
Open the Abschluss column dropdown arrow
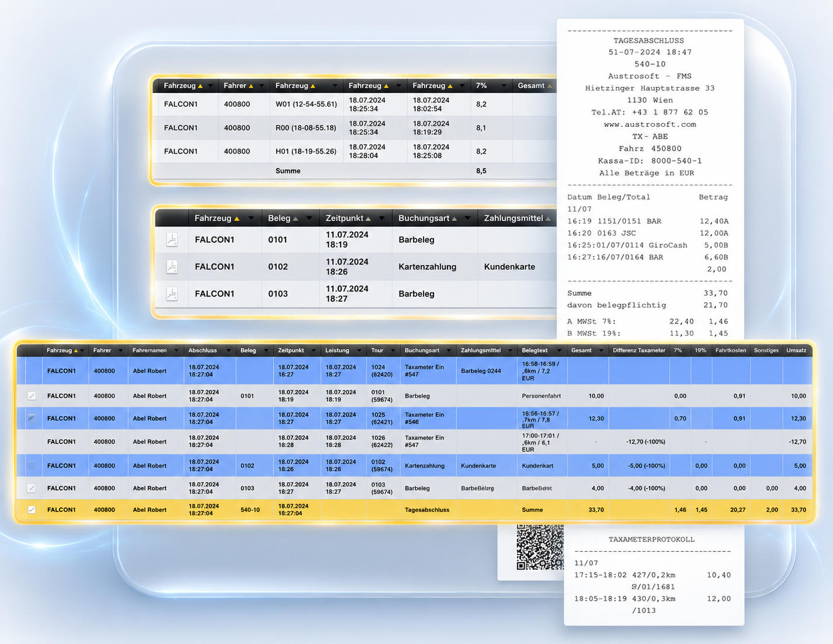pos(228,350)
